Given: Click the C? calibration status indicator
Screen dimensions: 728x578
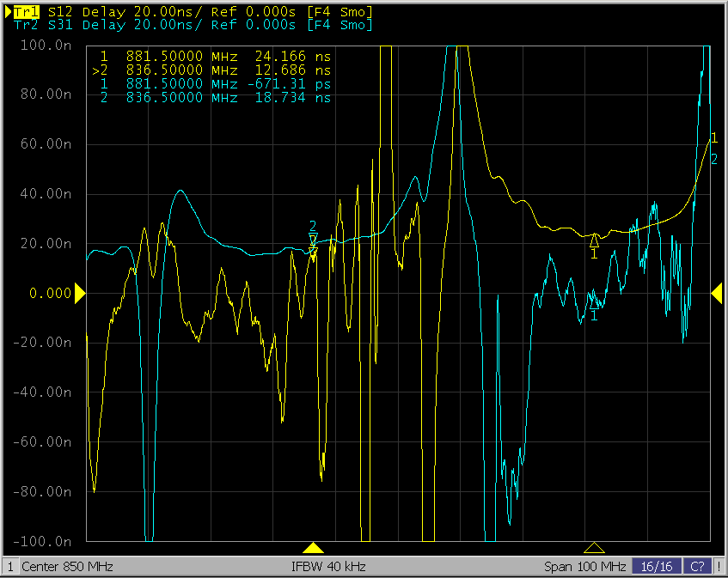Looking at the screenshot, I should (698, 567).
